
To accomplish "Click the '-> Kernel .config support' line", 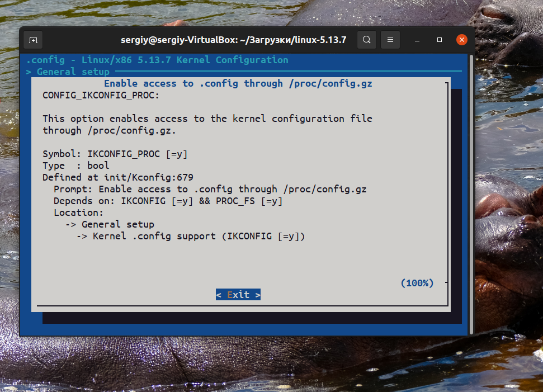I will (191, 236).
